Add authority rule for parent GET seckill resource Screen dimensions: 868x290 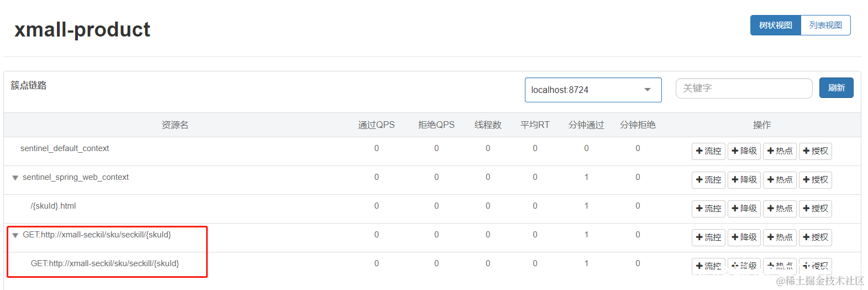pyautogui.click(x=816, y=237)
